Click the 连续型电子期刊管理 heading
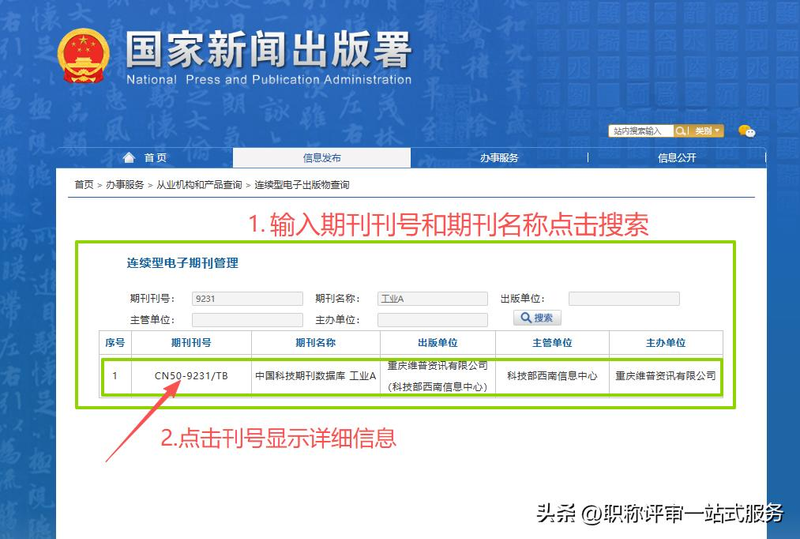 pos(183,263)
